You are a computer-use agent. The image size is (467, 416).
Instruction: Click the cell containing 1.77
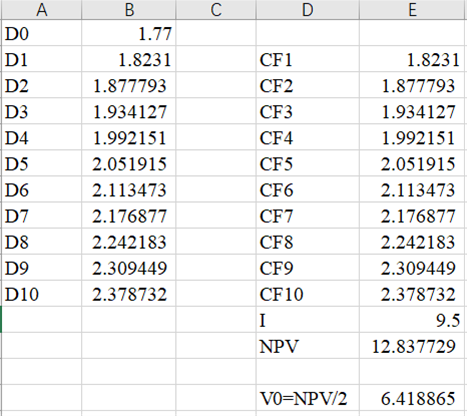129,33
